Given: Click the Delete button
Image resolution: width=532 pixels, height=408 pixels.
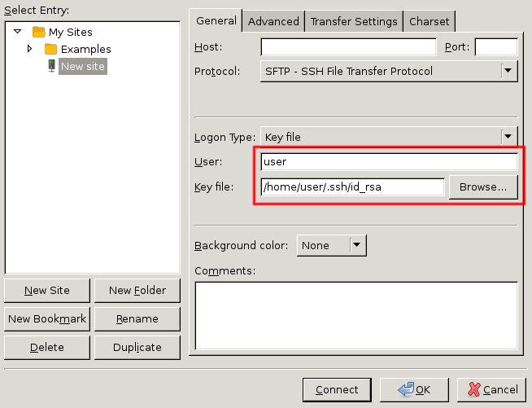Looking at the screenshot, I should [x=47, y=347].
